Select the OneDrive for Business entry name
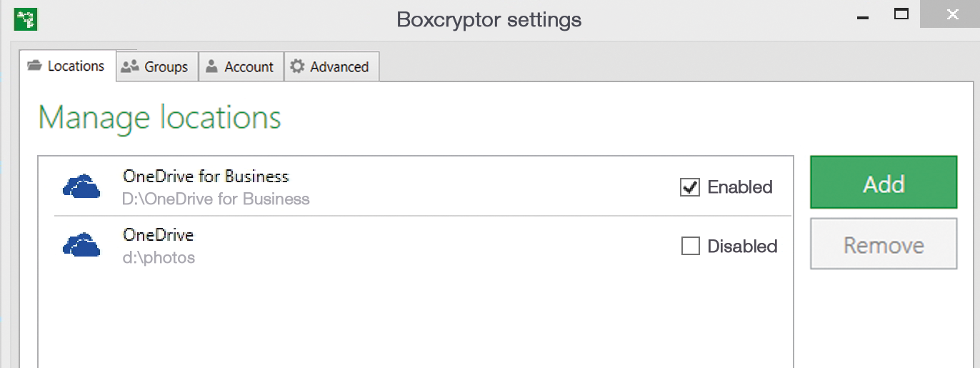Image resolution: width=980 pixels, height=368 pixels. click(x=206, y=176)
